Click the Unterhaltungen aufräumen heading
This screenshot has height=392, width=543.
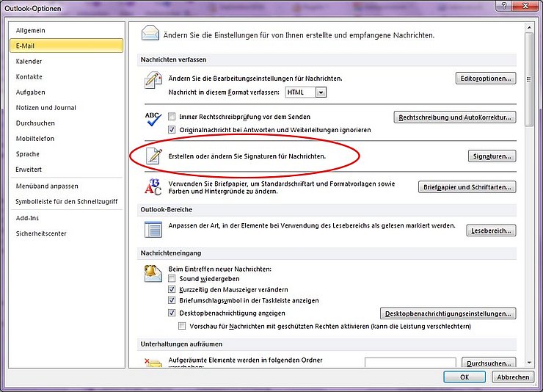181,344
